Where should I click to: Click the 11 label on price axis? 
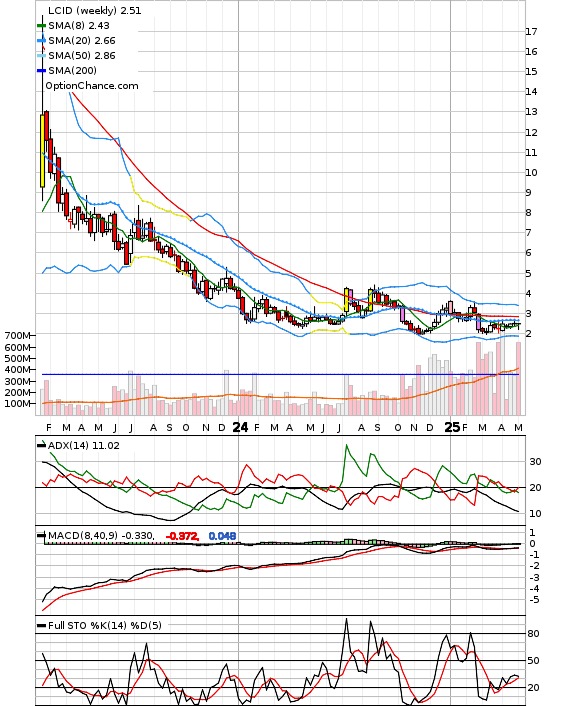coord(531,153)
